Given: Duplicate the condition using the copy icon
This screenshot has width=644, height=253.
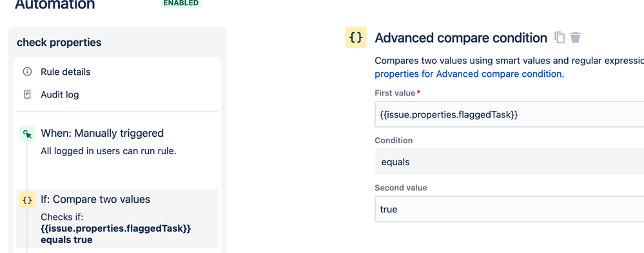Looking at the screenshot, I should pos(560,38).
